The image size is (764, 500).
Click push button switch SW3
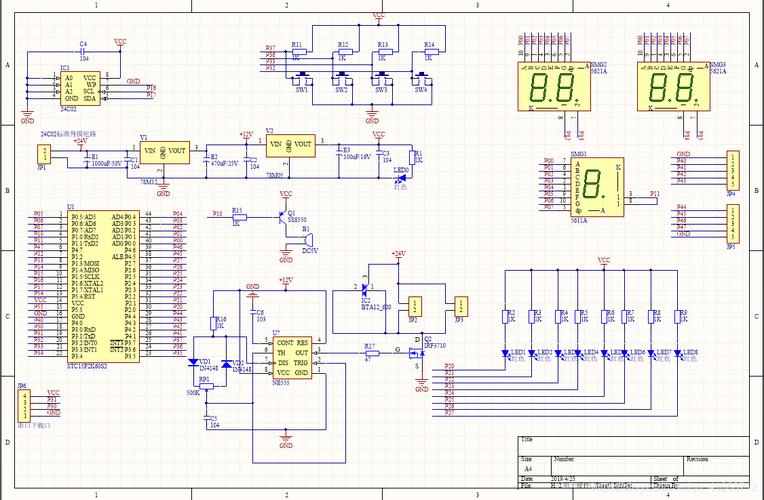382,78
